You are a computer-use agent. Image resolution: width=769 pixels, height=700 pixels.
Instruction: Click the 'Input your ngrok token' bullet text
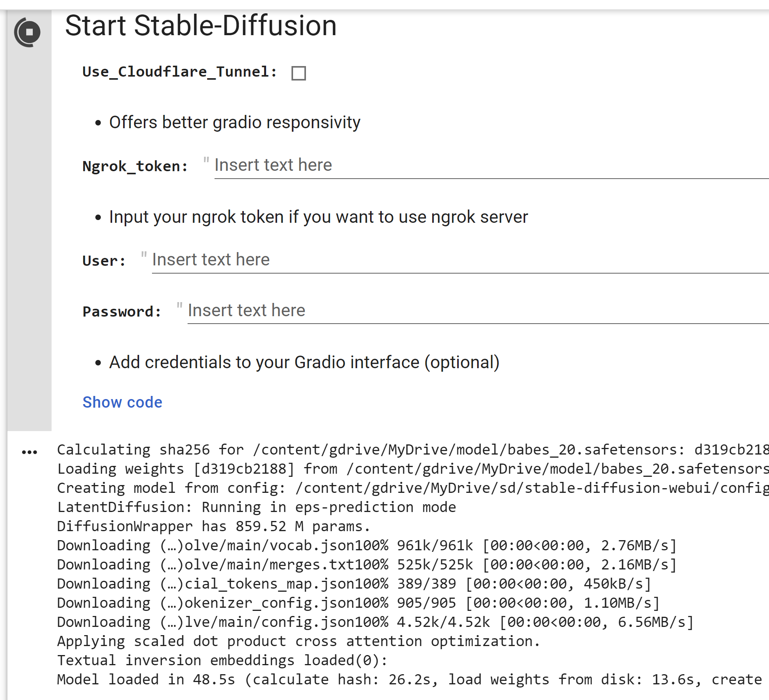(317, 217)
